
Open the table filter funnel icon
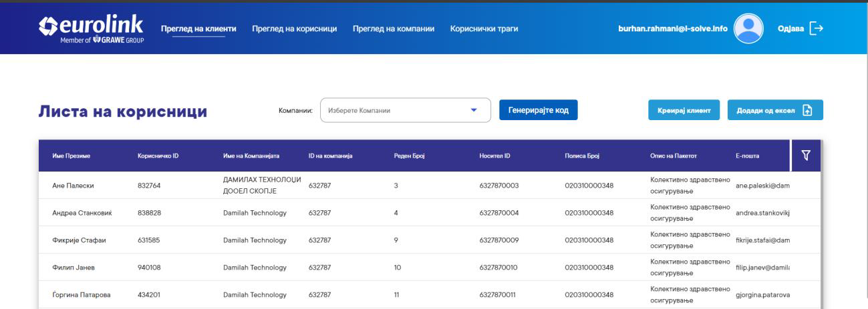point(806,156)
